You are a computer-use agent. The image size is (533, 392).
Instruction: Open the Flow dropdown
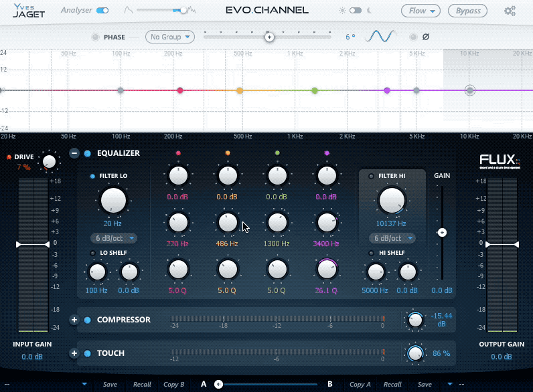(421, 11)
